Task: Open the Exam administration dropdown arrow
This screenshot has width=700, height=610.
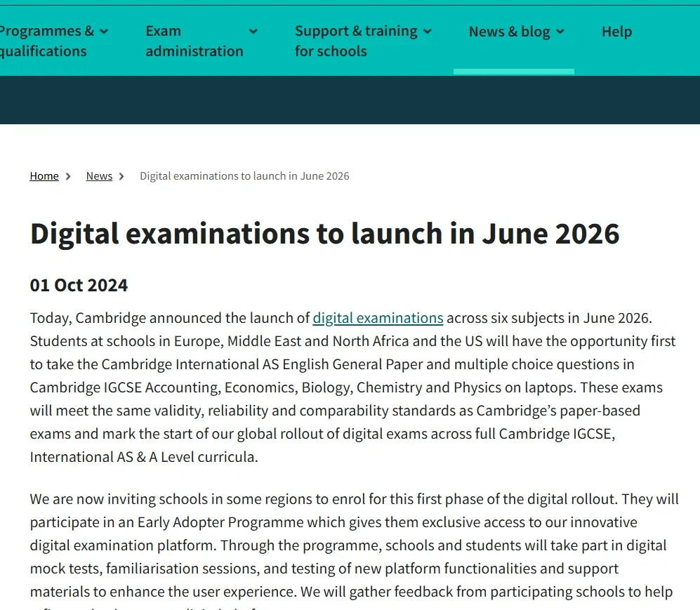Action: point(253,31)
